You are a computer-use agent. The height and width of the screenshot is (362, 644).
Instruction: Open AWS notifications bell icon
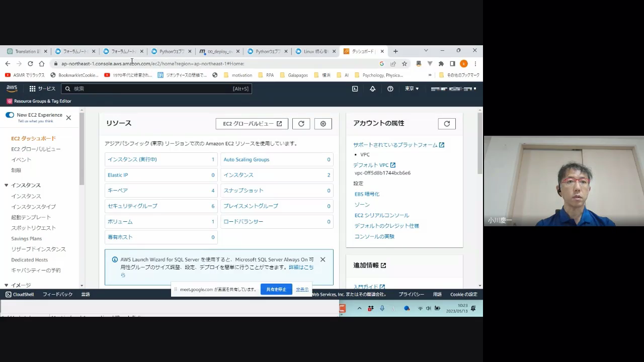(372, 88)
